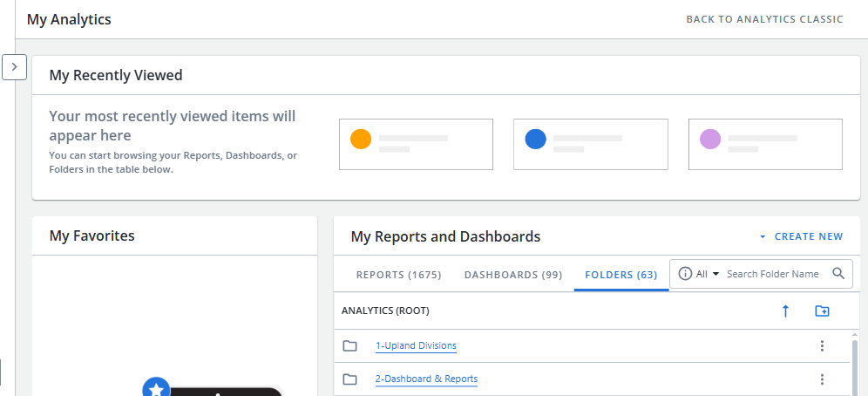This screenshot has width=868, height=396.
Task: Focus the Search Folder Name field
Action: click(773, 274)
